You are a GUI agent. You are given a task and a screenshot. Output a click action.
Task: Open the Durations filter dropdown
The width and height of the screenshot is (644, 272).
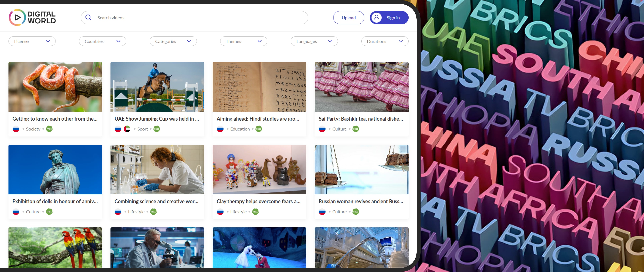(x=385, y=41)
